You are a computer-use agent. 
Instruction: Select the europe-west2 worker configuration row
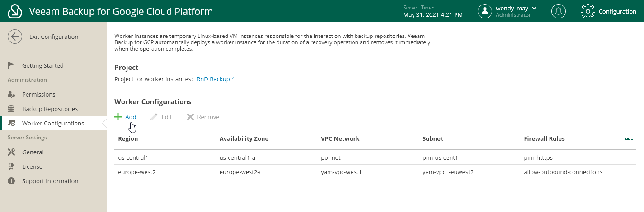[x=375, y=172]
